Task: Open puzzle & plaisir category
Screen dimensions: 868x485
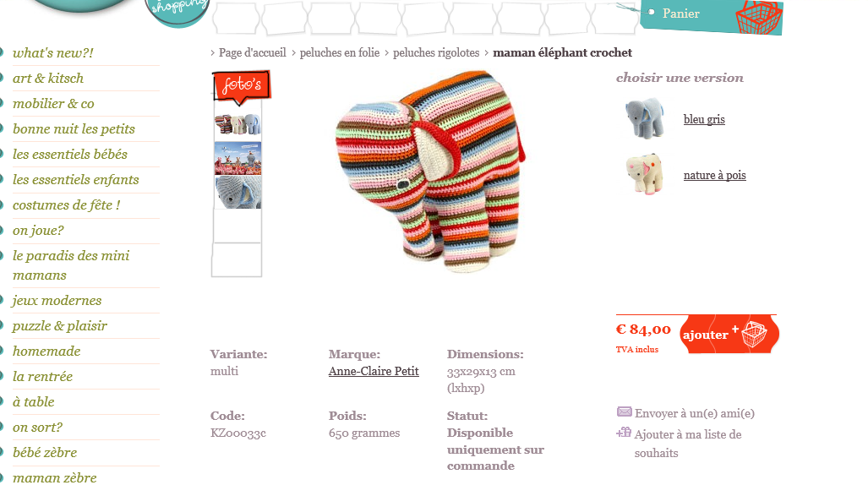Action: coord(60,325)
